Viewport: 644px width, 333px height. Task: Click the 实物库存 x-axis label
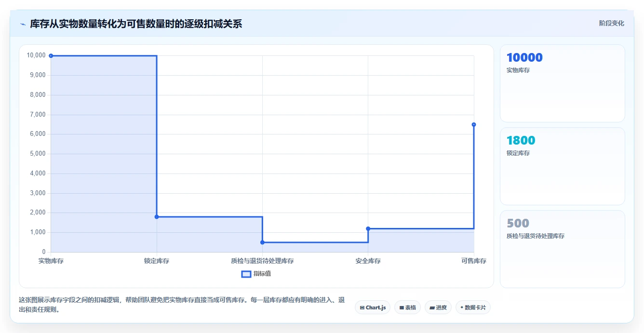tap(51, 261)
